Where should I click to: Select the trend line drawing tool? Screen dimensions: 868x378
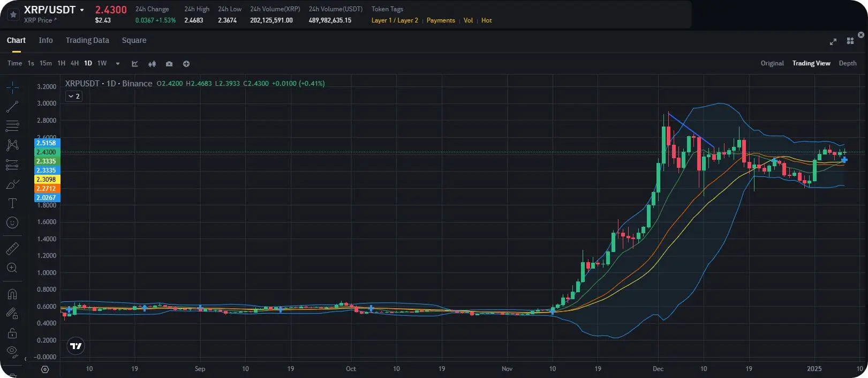(x=12, y=107)
